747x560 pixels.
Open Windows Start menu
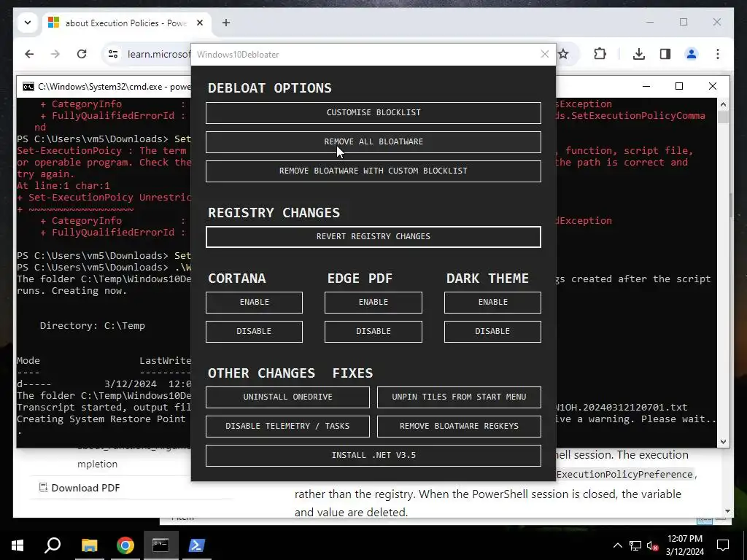18,545
